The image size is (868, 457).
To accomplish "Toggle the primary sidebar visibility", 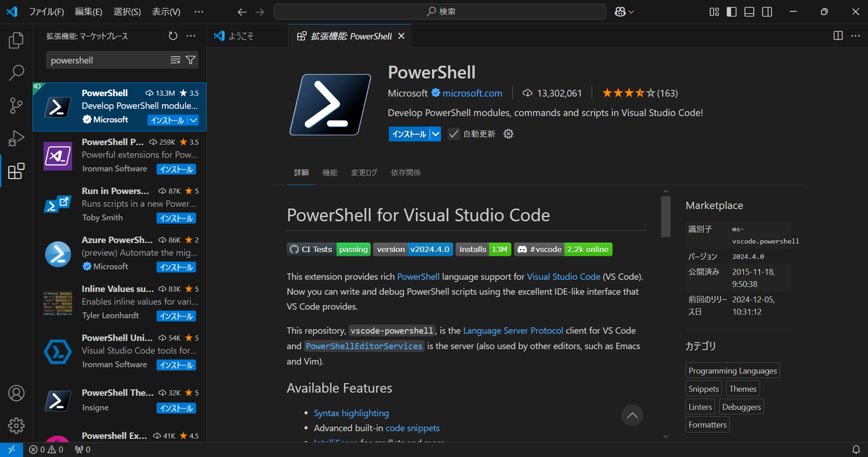I will pyautogui.click(x=731, y=12).
